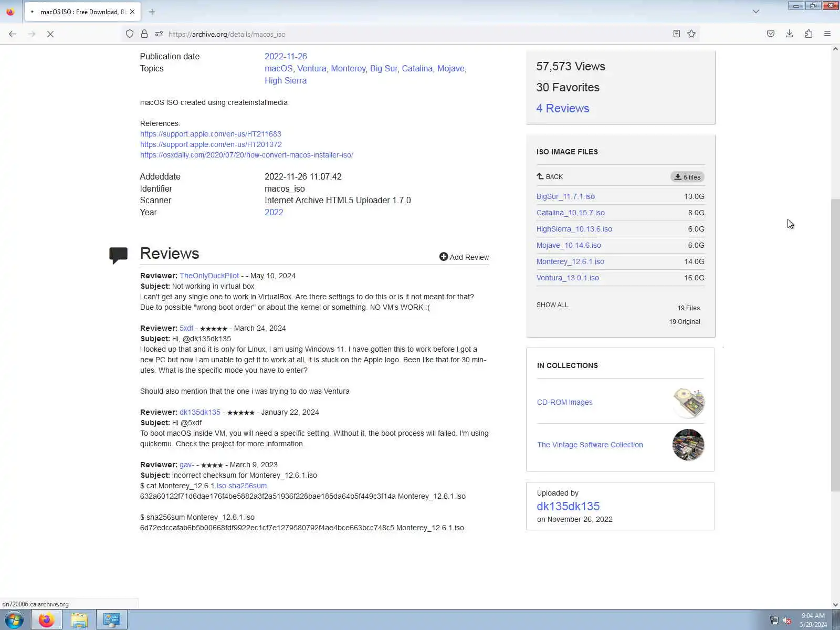Open publication date 2022-11-26 link

click(x=286, y=56)
